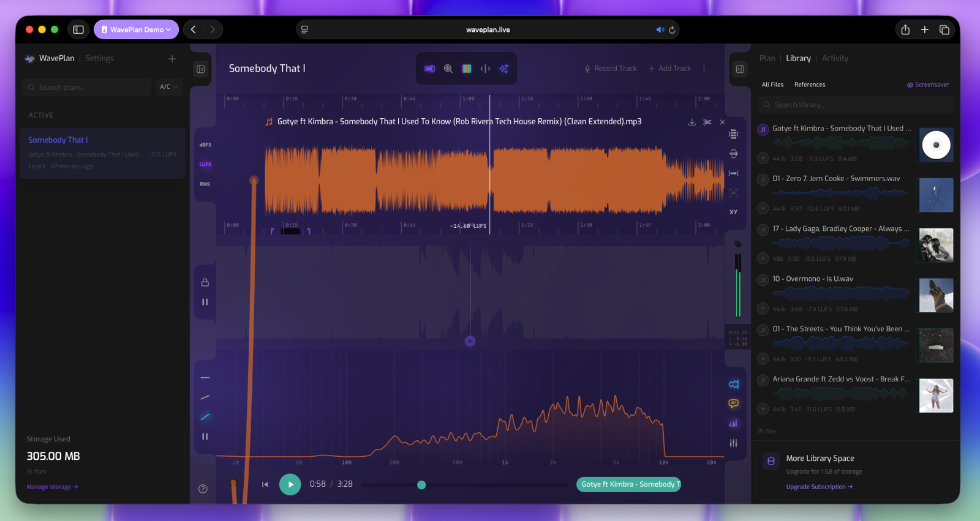Click the orange volume handle beside waveform

coord(254,180)
